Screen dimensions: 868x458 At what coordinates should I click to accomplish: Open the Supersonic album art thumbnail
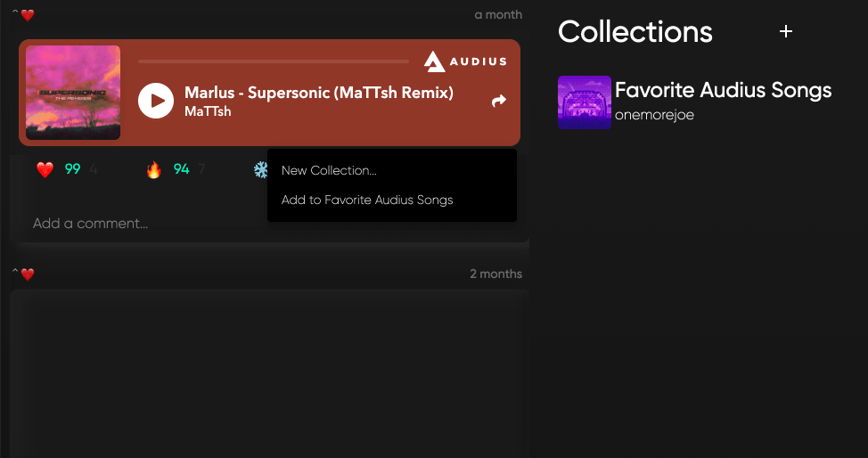click(x=73, y=93)
